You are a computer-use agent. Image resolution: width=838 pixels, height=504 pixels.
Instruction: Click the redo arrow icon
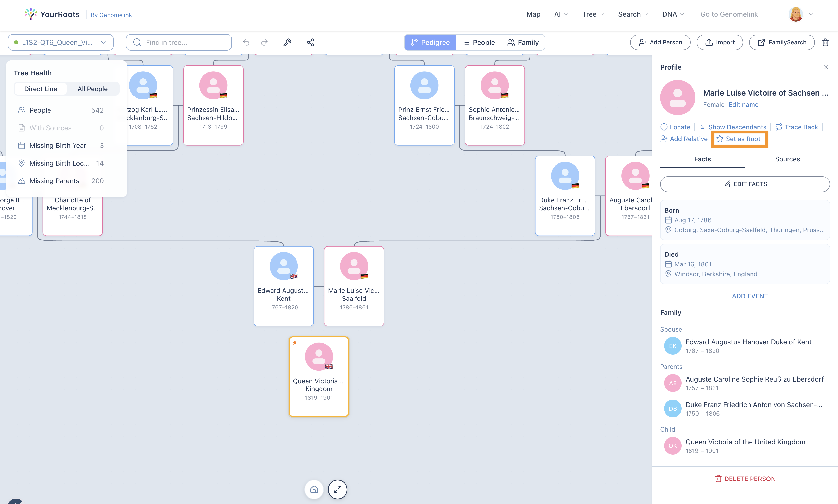point(264,42)
